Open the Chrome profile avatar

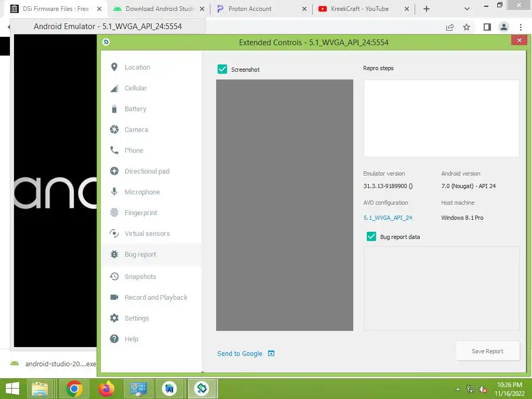(504, 27)
